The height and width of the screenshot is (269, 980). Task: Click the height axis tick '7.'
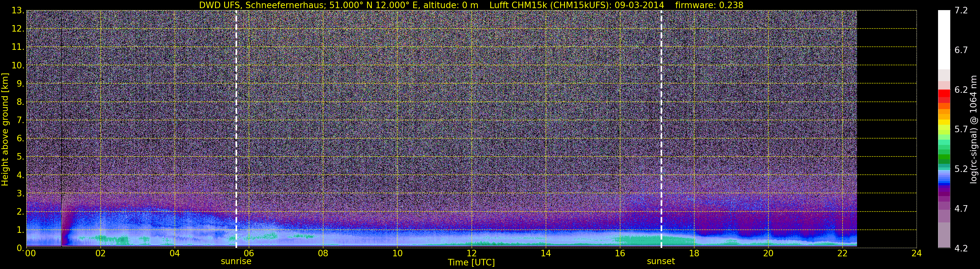(20, 120)
